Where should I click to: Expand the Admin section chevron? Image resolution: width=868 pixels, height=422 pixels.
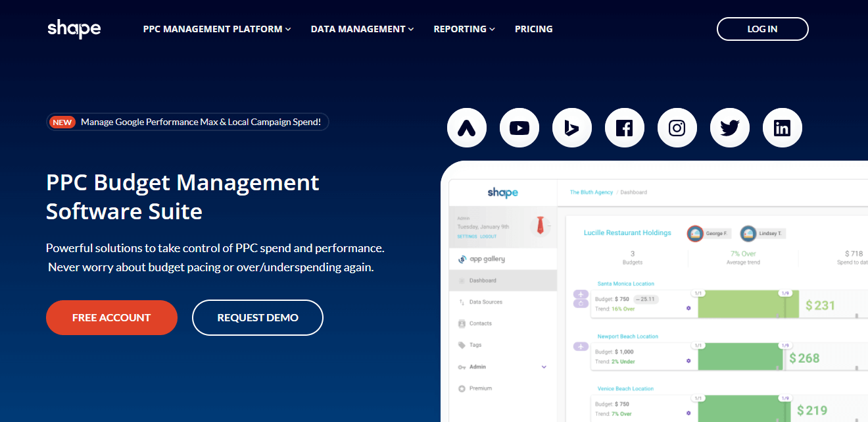click(x=544, y=367)
